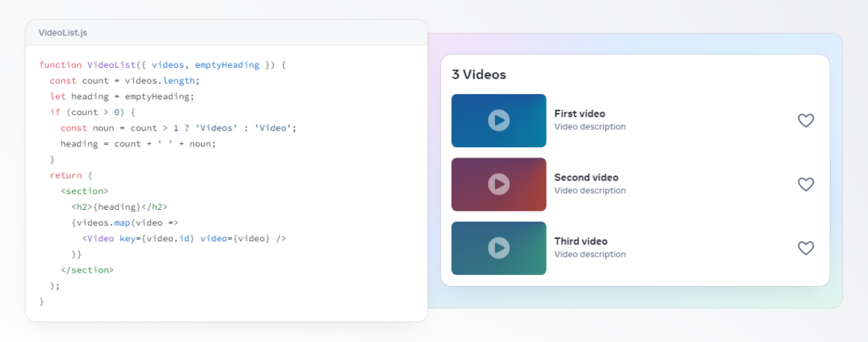
Task: Toggle the heart on Third video
Action: (805, 248)
